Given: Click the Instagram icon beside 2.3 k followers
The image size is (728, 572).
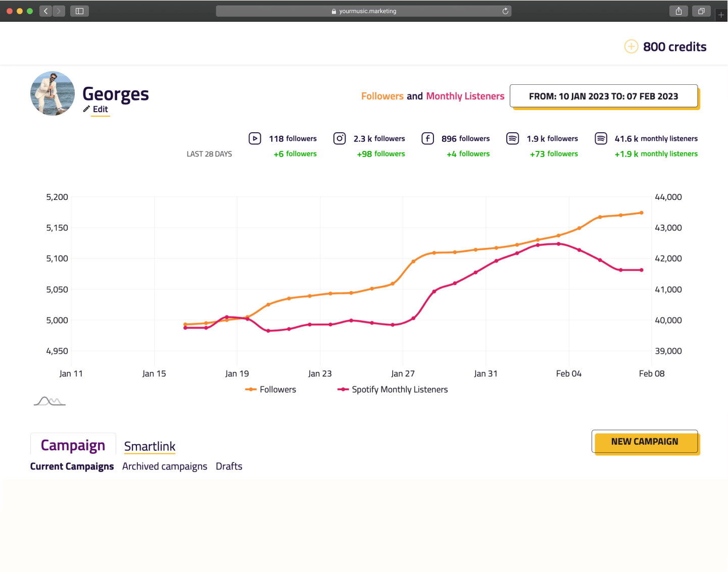Looking at the screenshot, I should tap(339, 138).
